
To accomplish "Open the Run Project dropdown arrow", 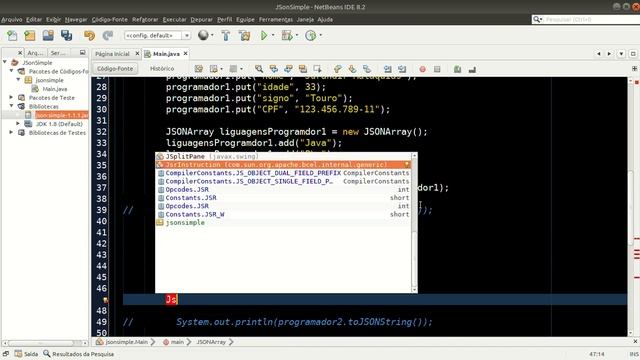I will pos(273,35).
